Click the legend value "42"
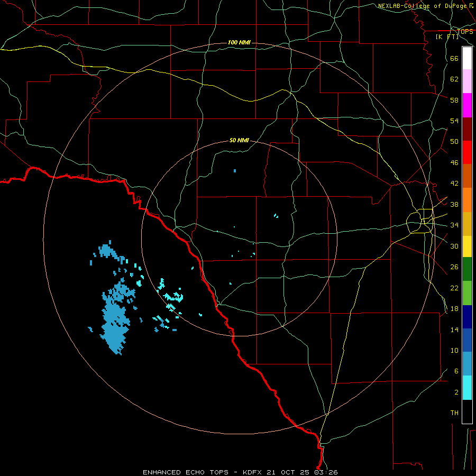The width and height of the screenshot is (476, 476). [x=454, y=183]
